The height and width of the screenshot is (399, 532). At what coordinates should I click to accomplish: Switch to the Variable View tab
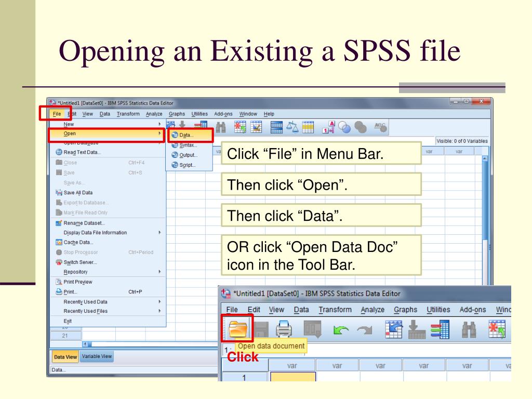point(97,356)
